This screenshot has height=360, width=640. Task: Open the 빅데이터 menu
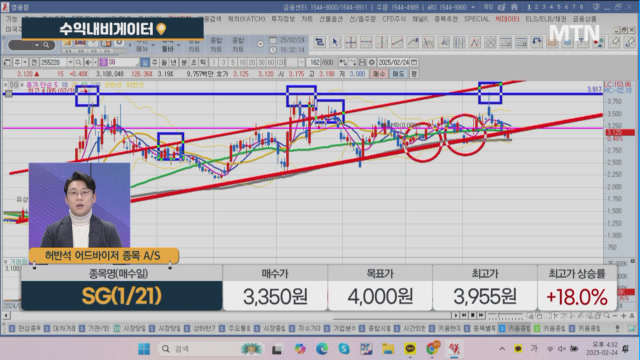[x=507, y=19]
